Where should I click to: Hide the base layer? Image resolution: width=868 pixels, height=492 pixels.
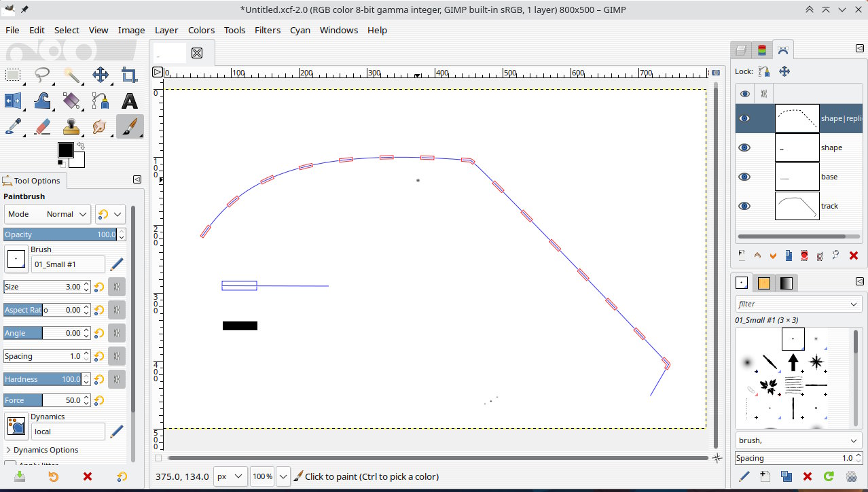pyautogui.click(x=744, y=177)
